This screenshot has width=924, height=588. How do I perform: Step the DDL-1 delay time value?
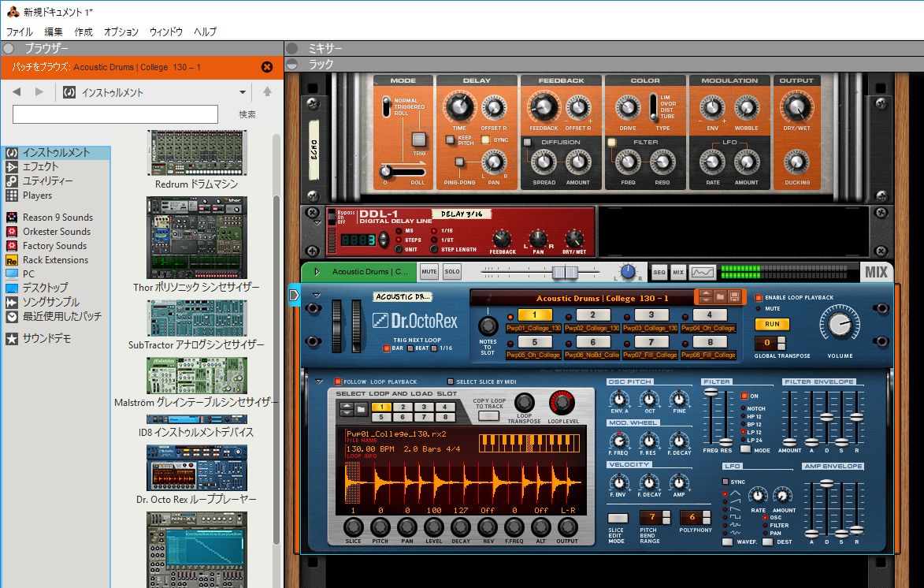click(x=384, y=240)
